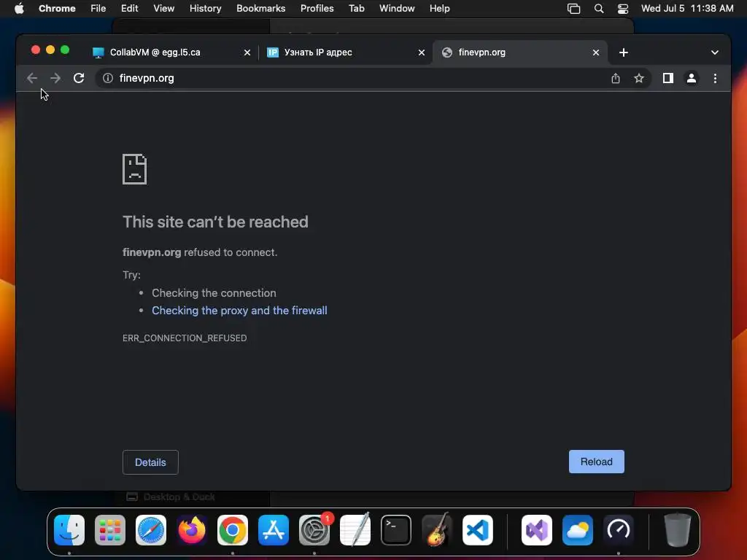
Task: Click the sad page error icon
Action: pos(135,169)
